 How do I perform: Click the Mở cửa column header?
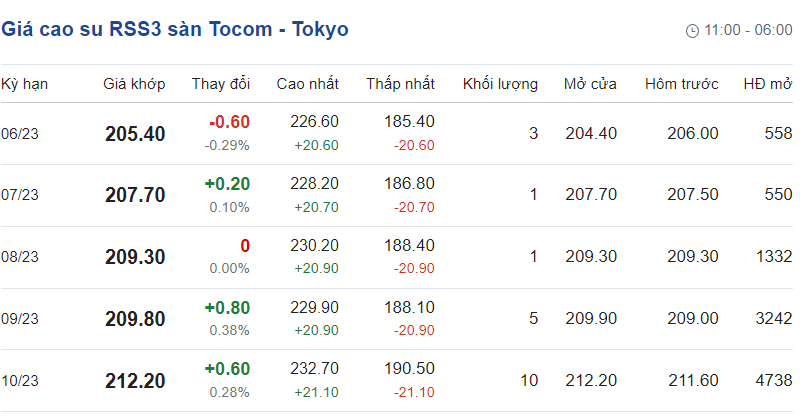590,84
